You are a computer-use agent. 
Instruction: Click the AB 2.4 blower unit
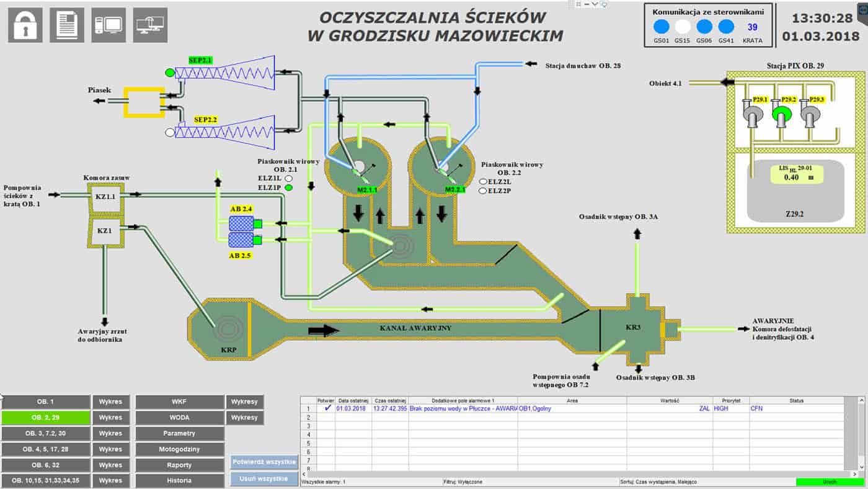(246, 223)
